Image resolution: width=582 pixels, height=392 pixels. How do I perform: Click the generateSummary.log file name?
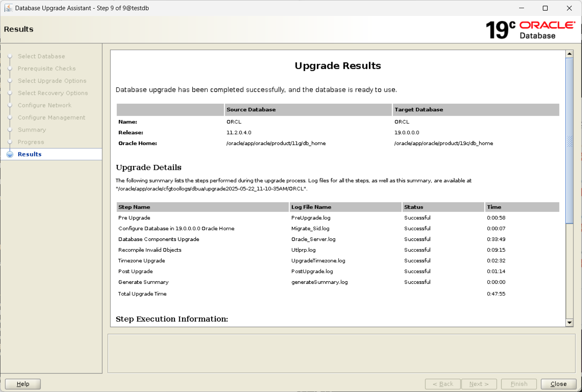(319, 282)
